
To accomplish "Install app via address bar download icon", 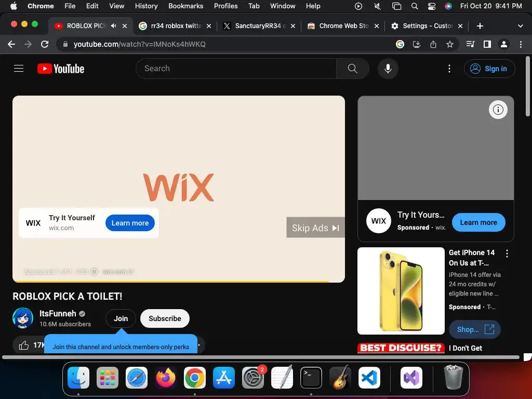I will (x=417, y=44).
